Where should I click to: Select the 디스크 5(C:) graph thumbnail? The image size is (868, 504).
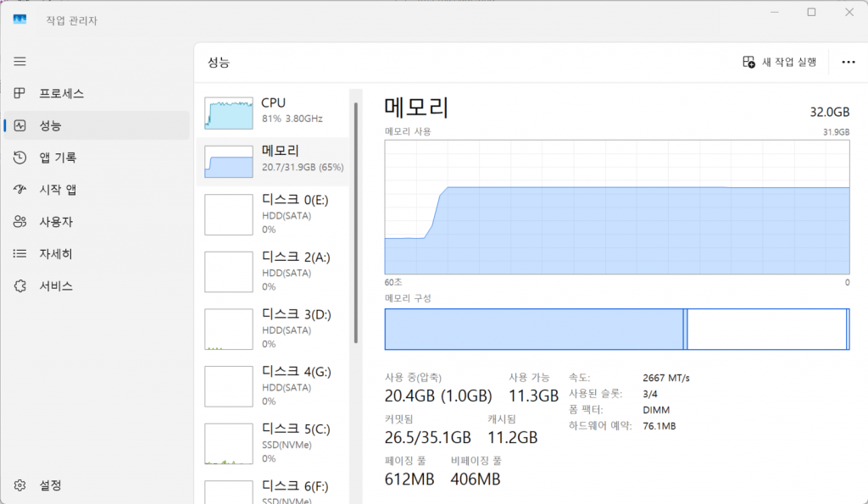point(229,444)
